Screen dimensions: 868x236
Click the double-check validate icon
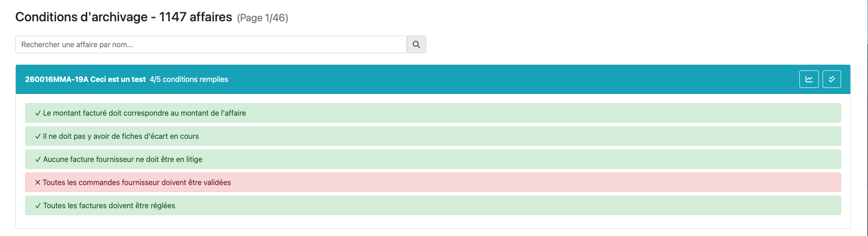(831, 79)
